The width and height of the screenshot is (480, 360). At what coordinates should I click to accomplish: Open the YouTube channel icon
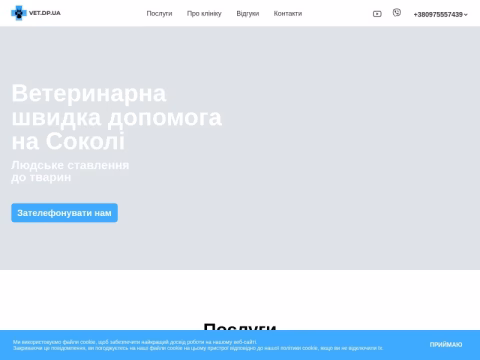pos(377,14)
